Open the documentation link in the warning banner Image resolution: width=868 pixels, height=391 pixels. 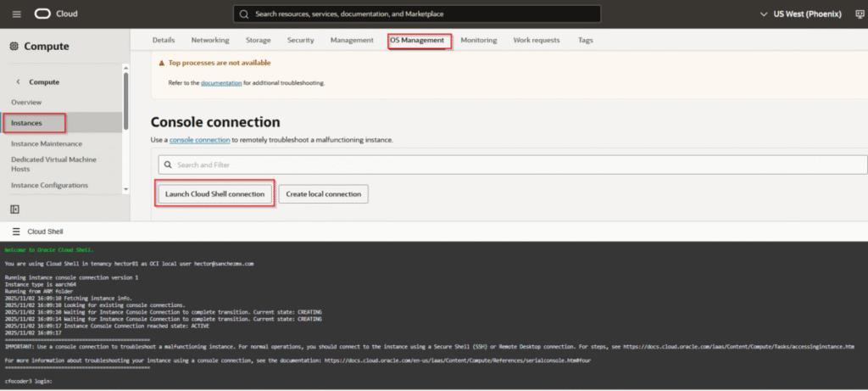(220, 83)
